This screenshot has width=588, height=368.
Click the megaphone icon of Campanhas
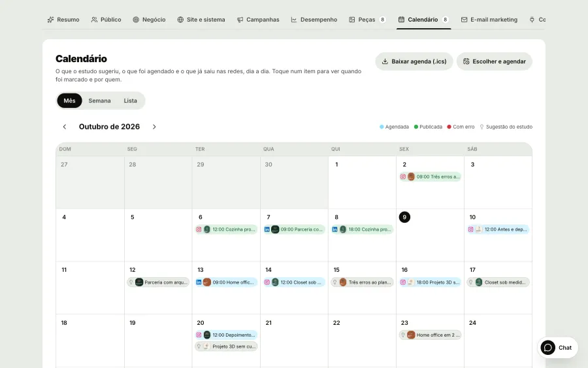pos(240,20)
